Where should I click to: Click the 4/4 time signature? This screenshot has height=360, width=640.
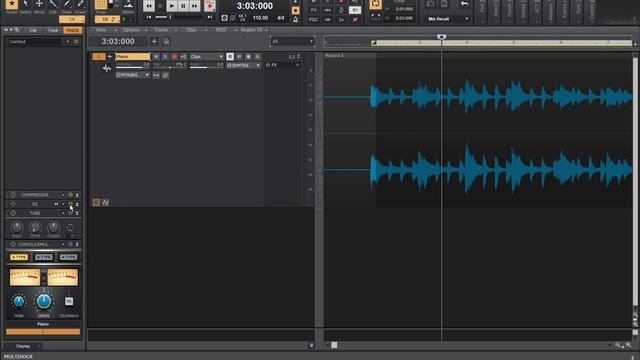(281, 18)
